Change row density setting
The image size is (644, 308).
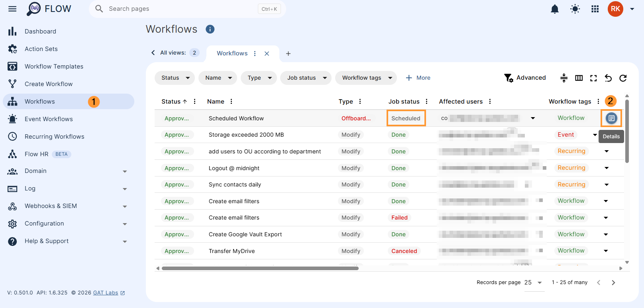pos(563,78)
